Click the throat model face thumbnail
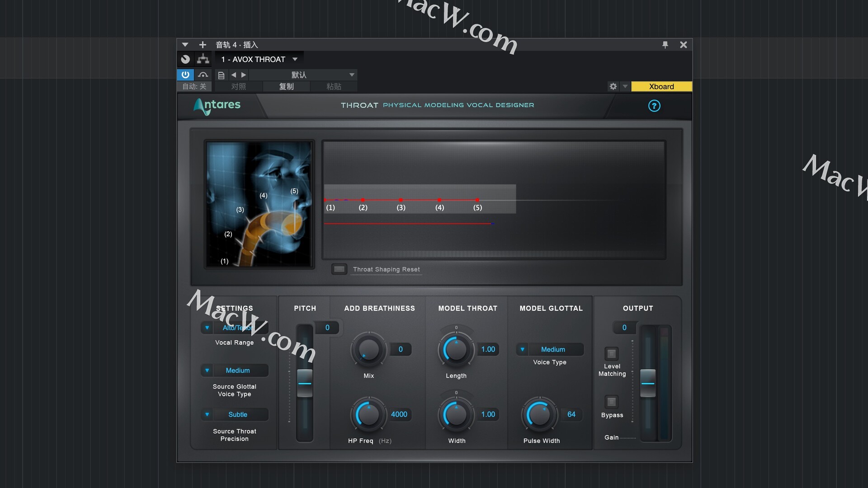This screenshot has height=488, width=868. click(x=259, y=204)
